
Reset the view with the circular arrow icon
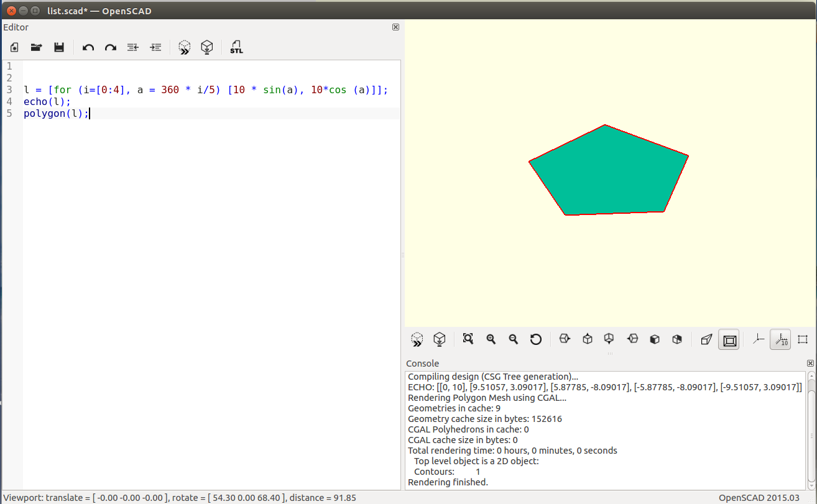click(x=536, y=339)
